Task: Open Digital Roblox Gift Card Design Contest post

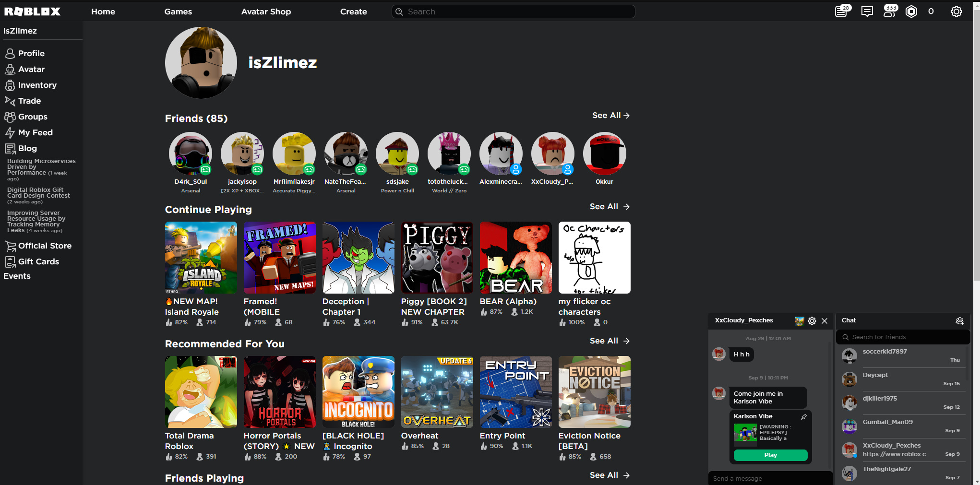Action: [38, 195]
